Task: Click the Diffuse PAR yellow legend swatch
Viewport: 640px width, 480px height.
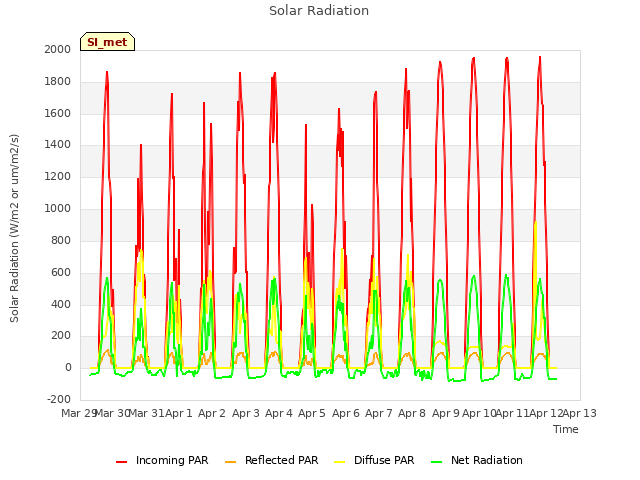Action: (x=340, y=462)
